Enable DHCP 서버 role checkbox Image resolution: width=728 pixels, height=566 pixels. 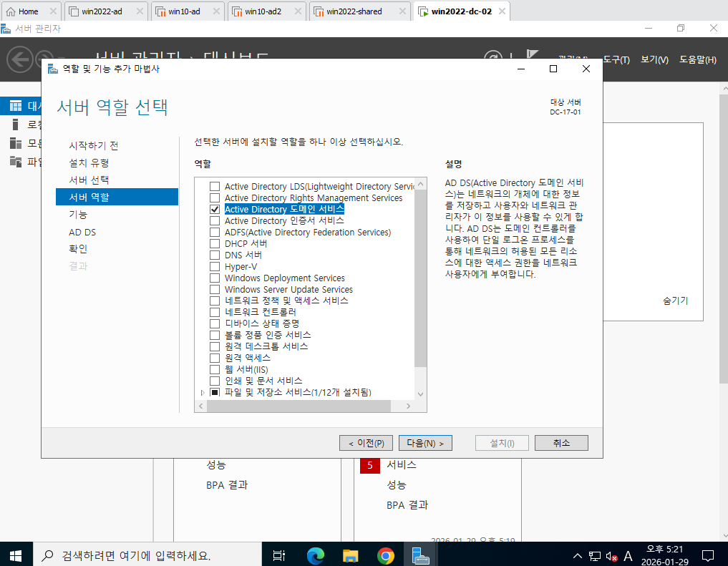215,243
